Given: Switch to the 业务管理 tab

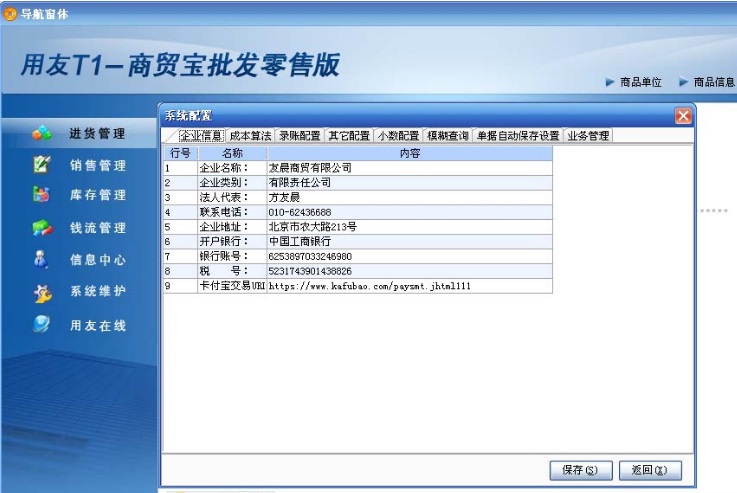Looking at the screenshot, I should point(588,136).
